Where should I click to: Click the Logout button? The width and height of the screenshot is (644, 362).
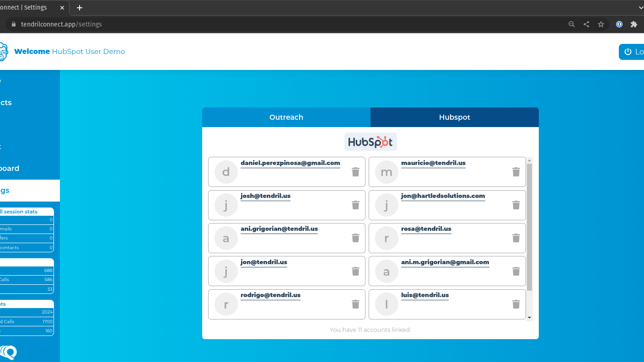pos(633,52)
